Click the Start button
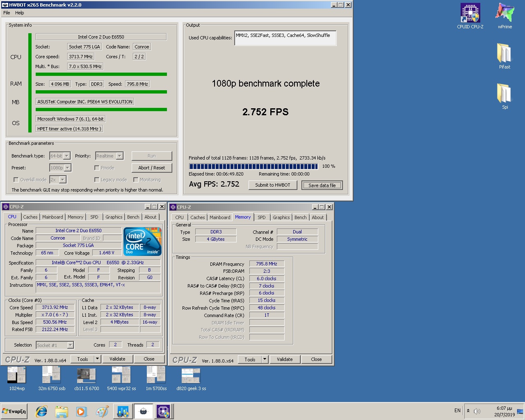525x420 pixels. click(x=14, y=411)
